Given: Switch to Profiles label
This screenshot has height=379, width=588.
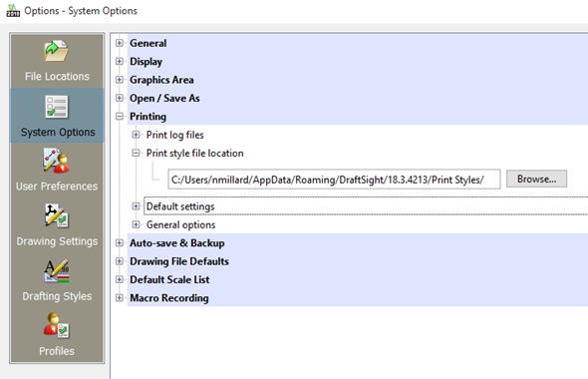Looking at the screenshot, I should tap(57, 351).
